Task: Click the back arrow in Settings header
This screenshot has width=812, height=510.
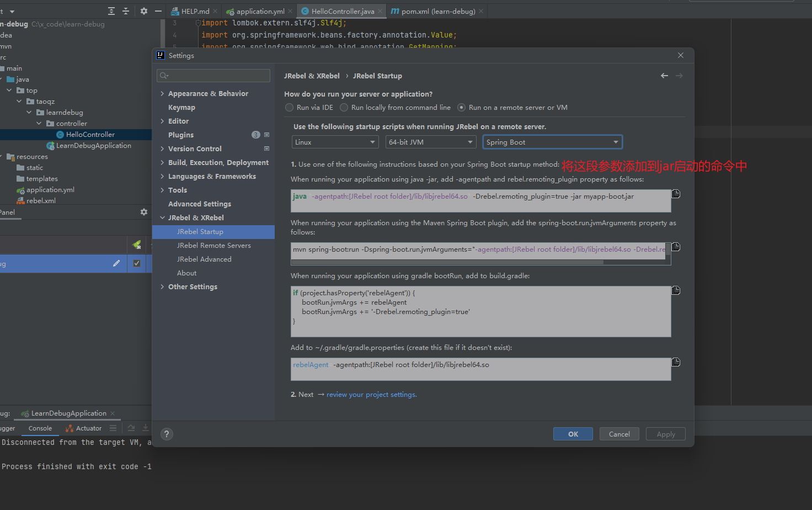Action: point(664,76)
